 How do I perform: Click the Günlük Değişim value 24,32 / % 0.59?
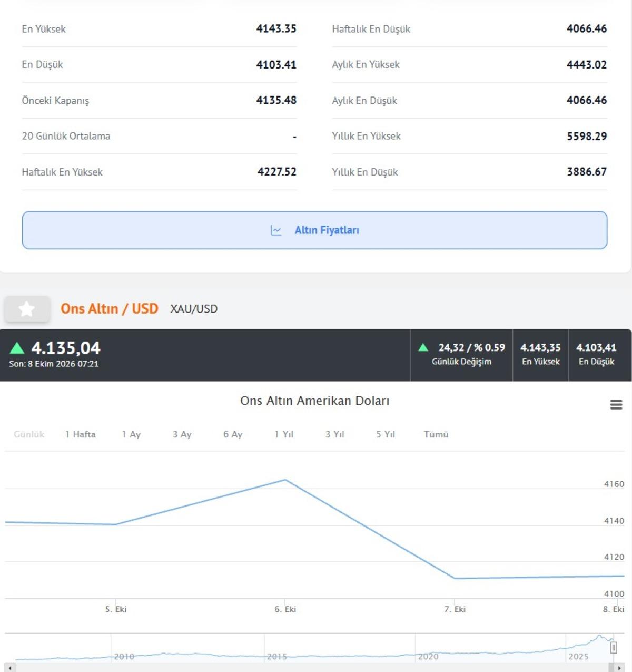click(472, 348)
